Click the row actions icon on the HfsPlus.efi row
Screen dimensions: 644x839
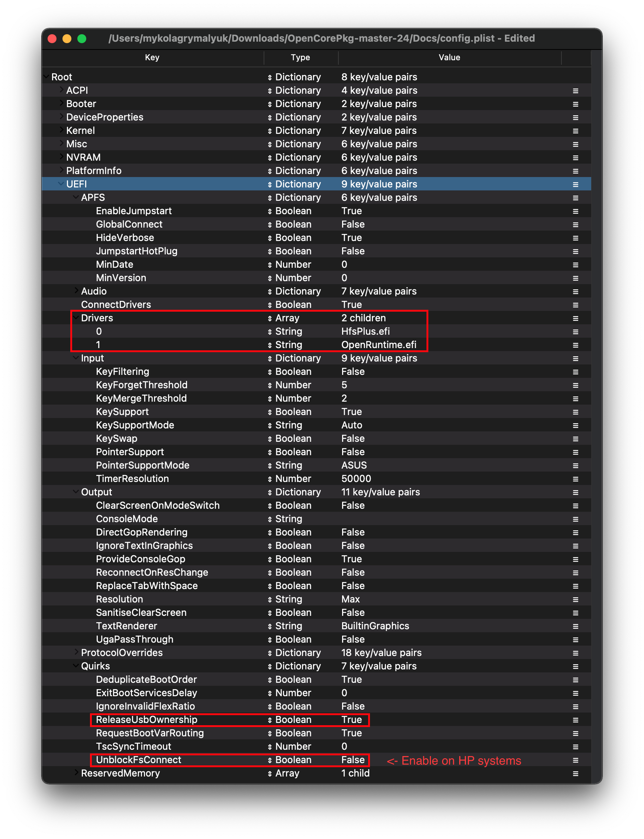(575, 331)
